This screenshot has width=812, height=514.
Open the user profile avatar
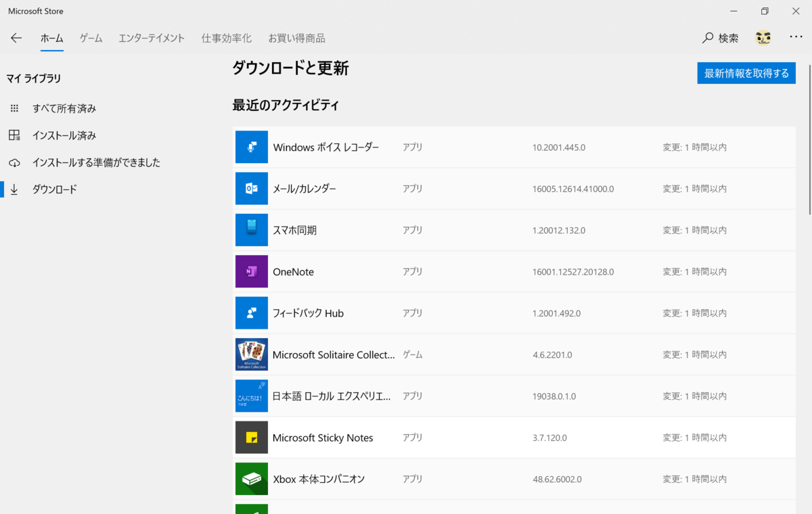(x=763, y=38)
